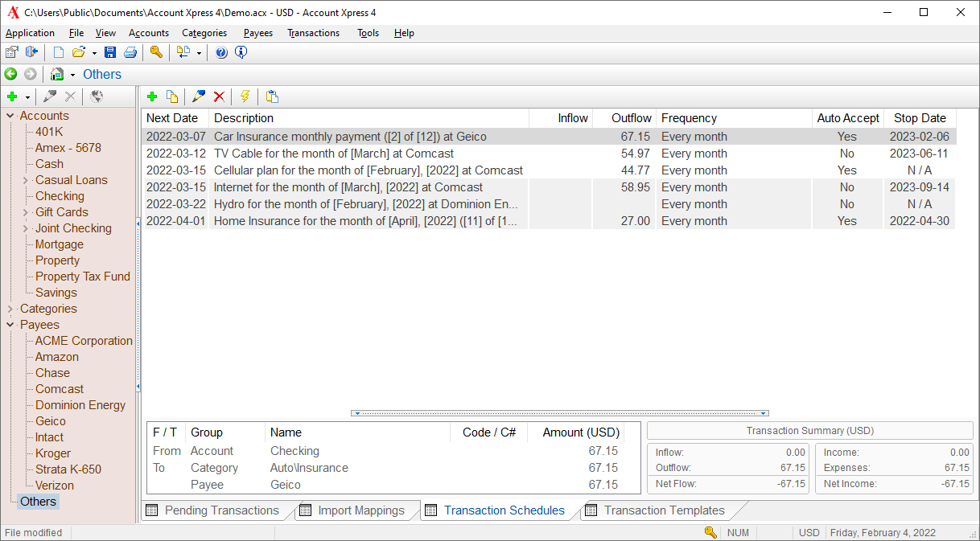Add new schedule with green plus icon
The height and width of the screenshot is (541, 980).
coord(152,96)
